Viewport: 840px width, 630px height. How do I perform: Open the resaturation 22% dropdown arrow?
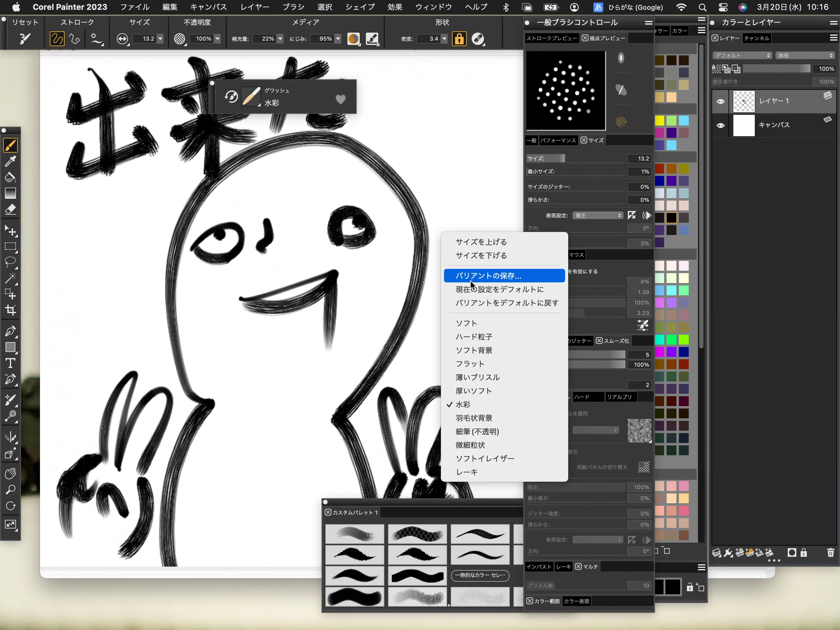pos(280,39)
